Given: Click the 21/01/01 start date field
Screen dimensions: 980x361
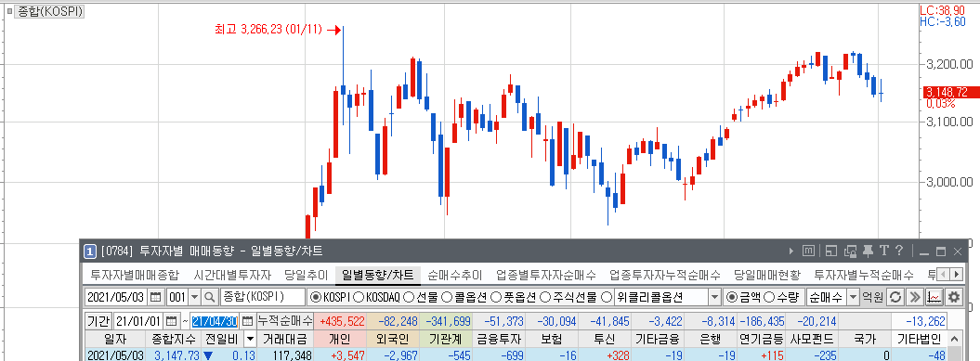Looking at the screenshot, I should click(x=139, y=322).
